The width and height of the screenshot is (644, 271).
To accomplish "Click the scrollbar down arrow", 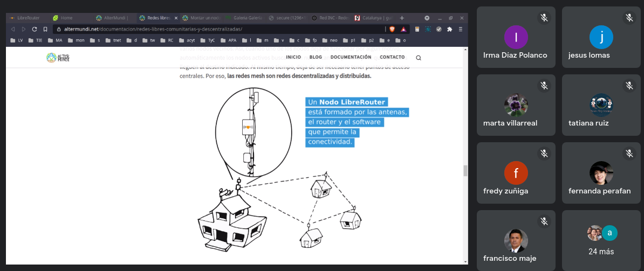I will click(465, 261).
